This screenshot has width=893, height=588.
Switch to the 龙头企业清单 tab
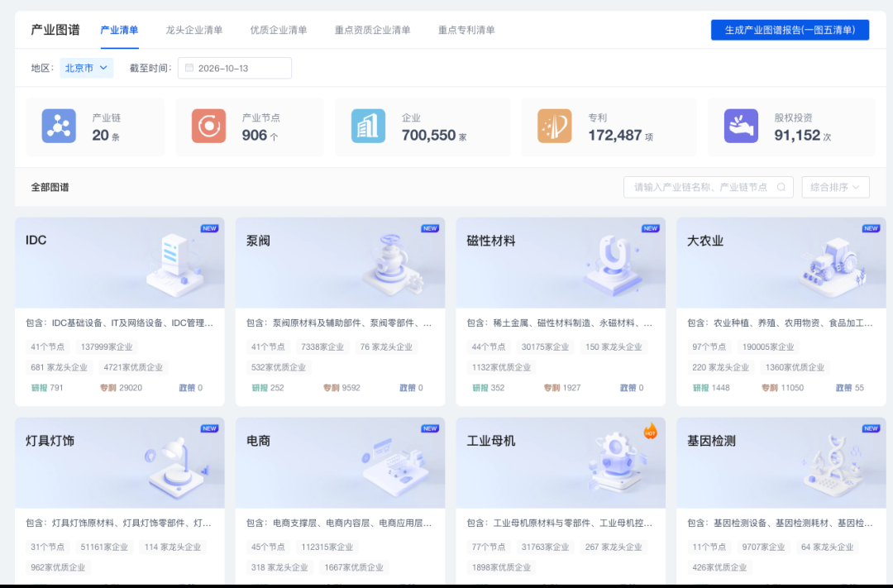pyautogui.click(x=194, y=30)
